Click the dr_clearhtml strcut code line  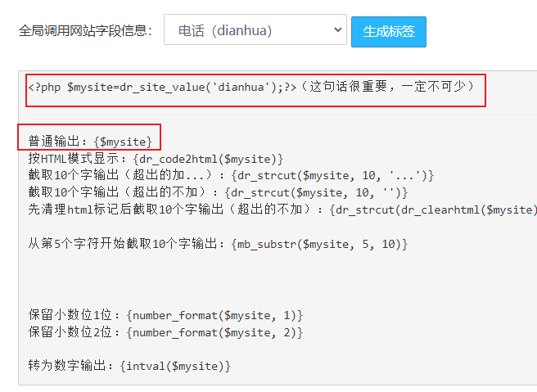[x=282, y=210]
